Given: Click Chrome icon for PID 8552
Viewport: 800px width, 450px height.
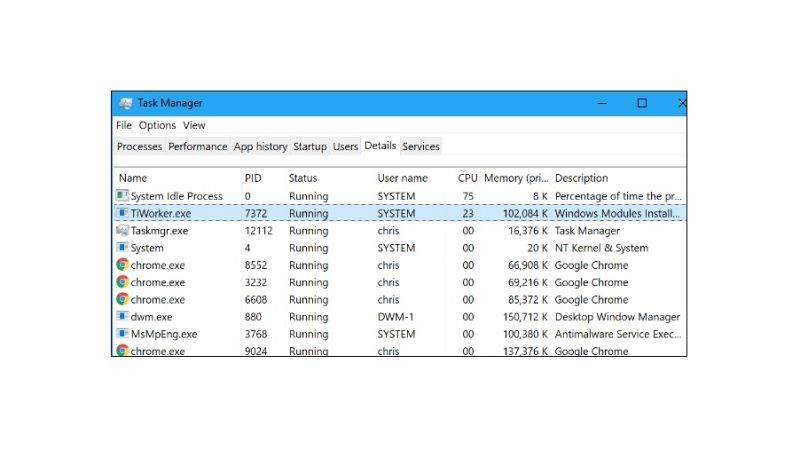Looking at the screenshot, I should (122, 265).
